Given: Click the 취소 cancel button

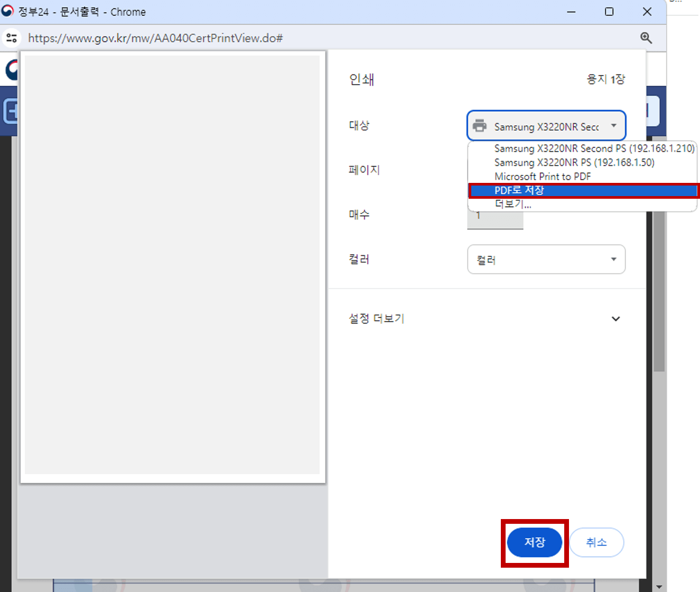Looking at the screenshot, I should click(x=596, y=542).
